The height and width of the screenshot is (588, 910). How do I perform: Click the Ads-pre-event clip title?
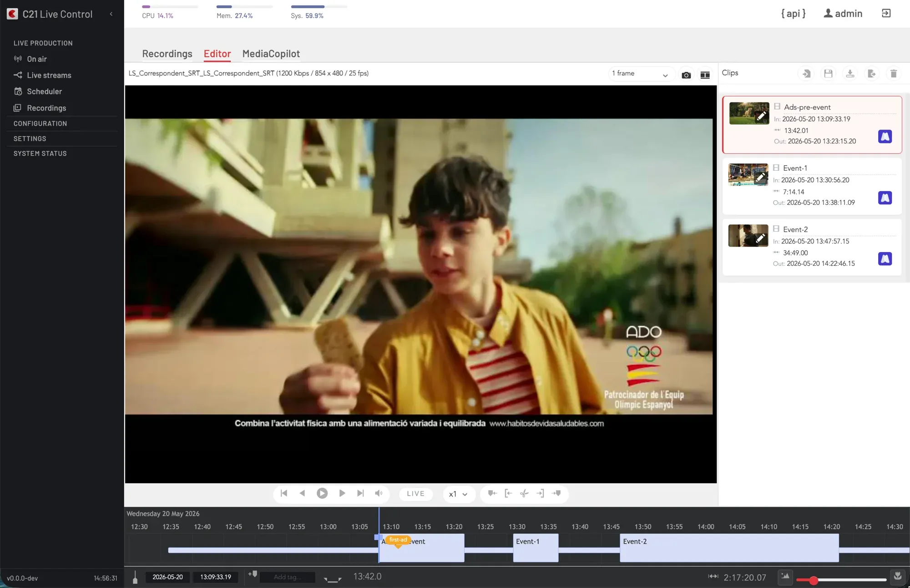807,107
